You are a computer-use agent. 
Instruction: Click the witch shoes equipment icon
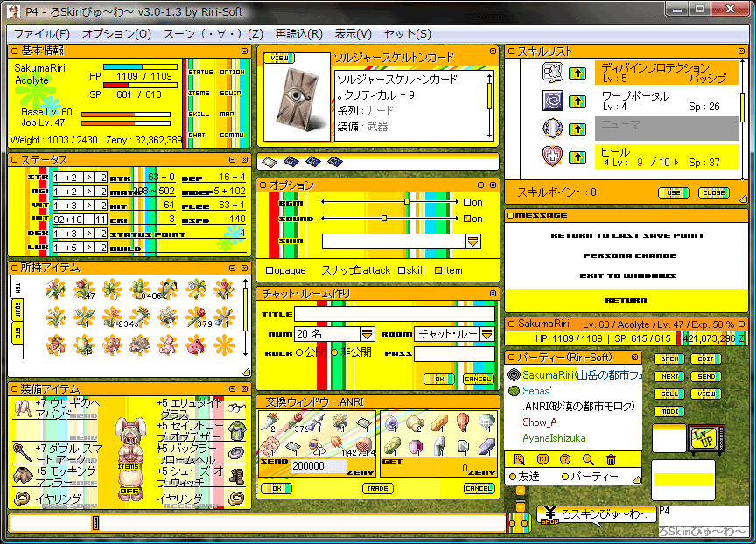[x=237, y=476]
